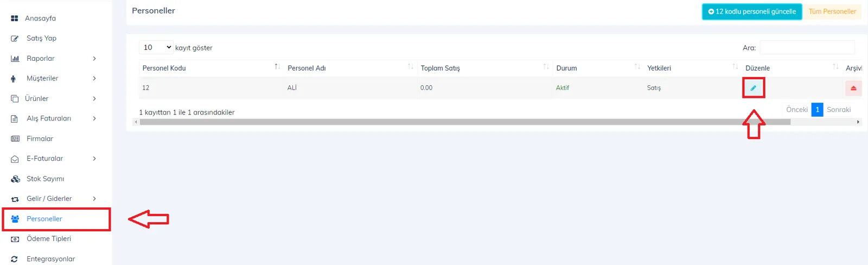Click the Raporlar bar chart icon
This screenshot has height=265, width=868.
pyautogui.click(x=15, y=59)
